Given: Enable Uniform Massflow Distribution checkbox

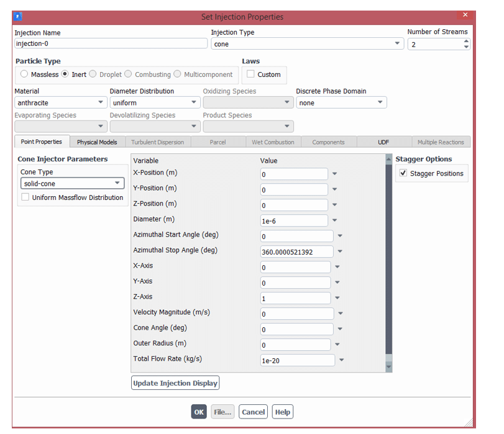Looking at the screenshot, I should (x=25, y=197).
